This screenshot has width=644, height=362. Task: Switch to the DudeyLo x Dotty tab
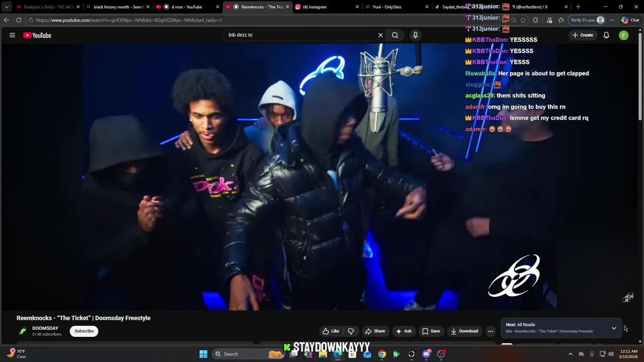pos(48,7)
